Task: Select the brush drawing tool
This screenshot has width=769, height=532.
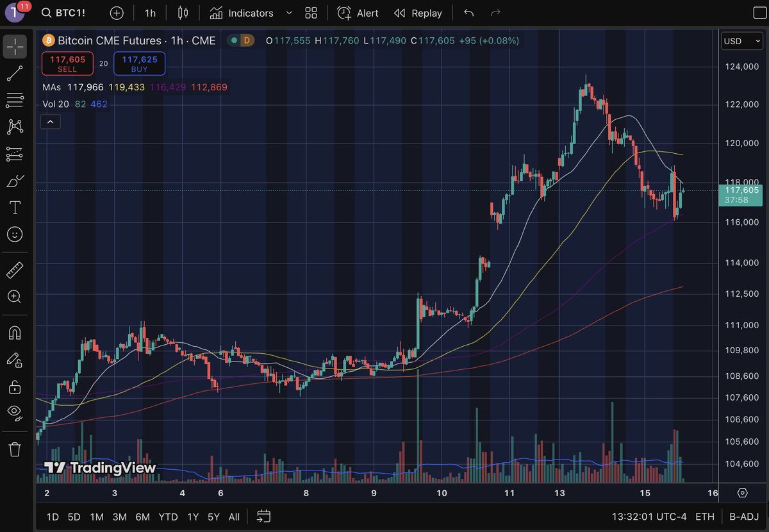Action: [15, 181]
